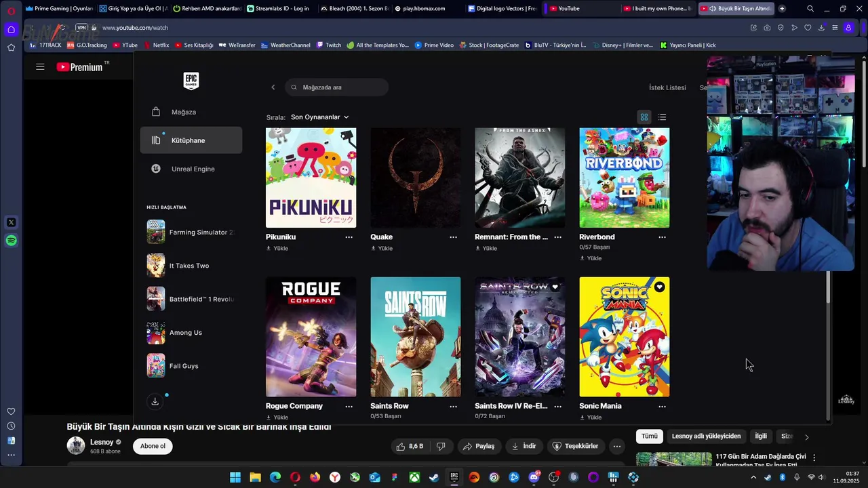Open the Netflix bookmark
This screenshot has width=868, height=488.
[155, 45]
